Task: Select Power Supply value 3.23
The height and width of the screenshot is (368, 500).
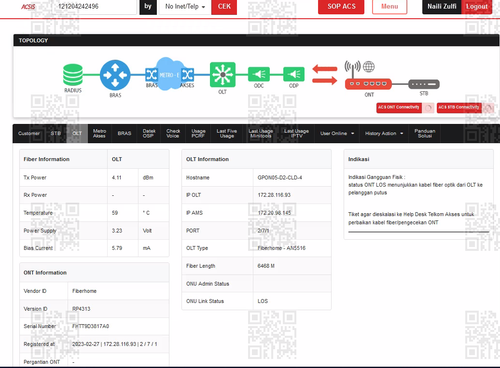Action: click(117, 231)
